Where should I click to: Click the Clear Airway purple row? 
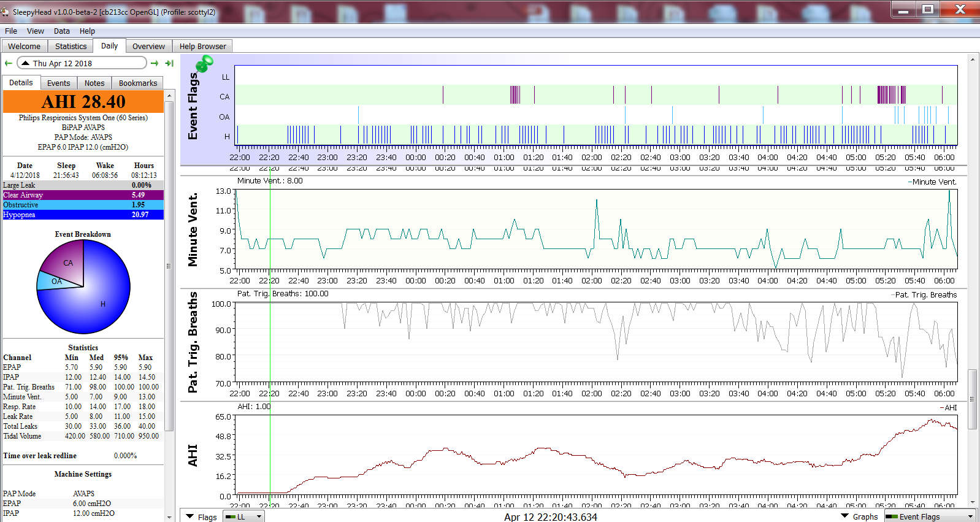click(x=83, y=195)
